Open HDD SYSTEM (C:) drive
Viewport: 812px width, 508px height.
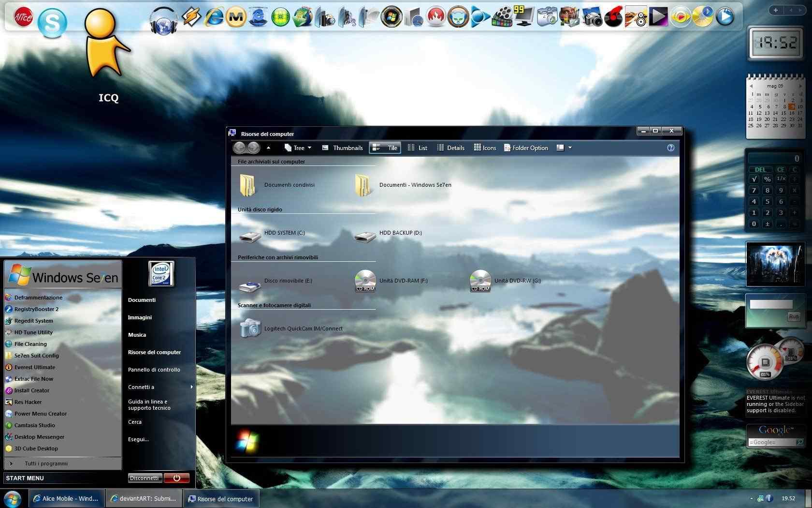click(x=272, y=235)
